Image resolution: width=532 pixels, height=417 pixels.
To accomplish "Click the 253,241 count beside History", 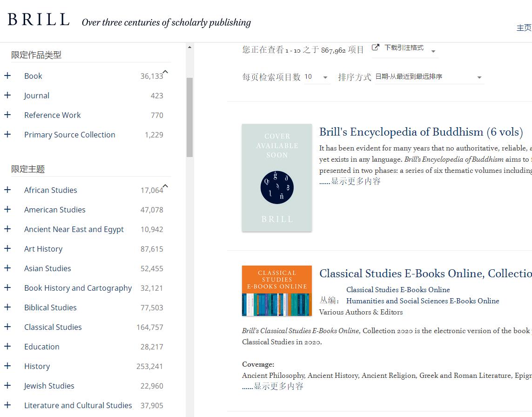I will pos(149,367).
